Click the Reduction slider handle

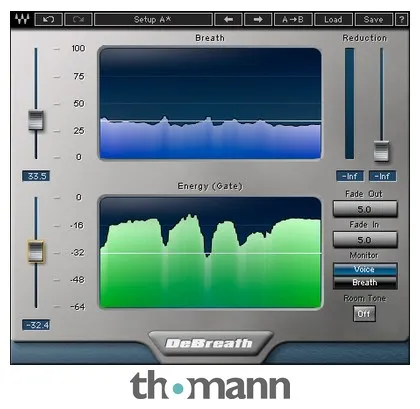click(x=381, y=151)
